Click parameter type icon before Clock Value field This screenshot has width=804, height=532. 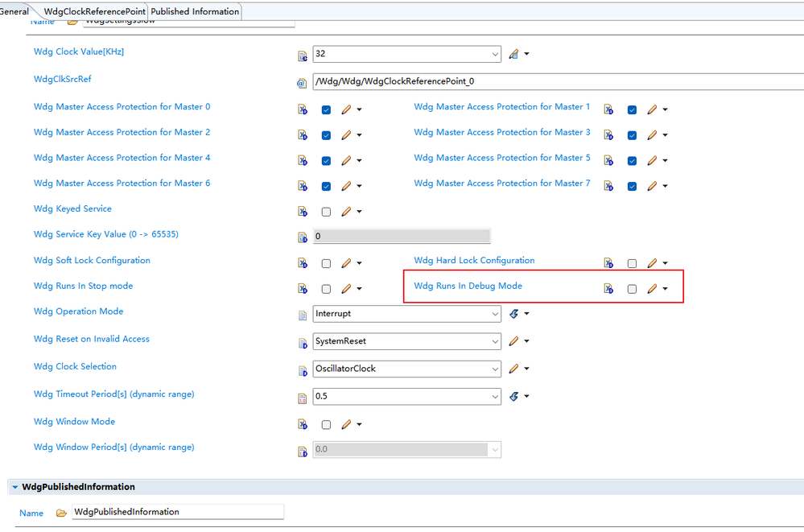point(303,56)
